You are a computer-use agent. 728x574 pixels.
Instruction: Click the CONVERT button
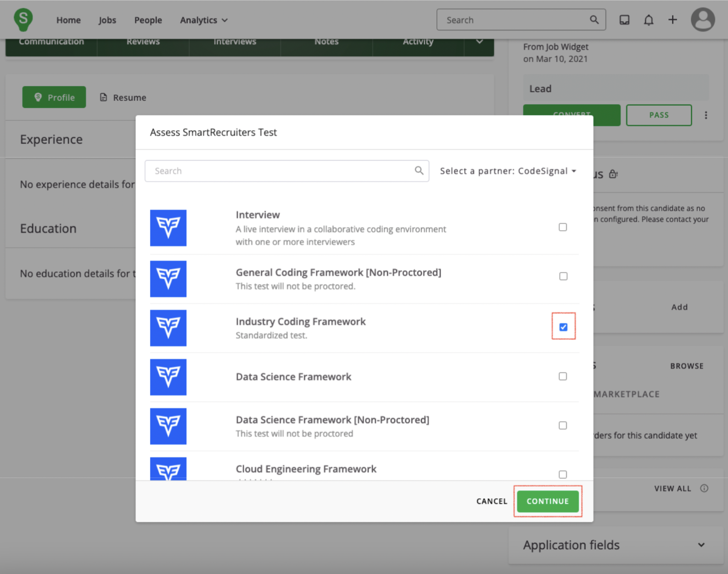coord(571,110)
